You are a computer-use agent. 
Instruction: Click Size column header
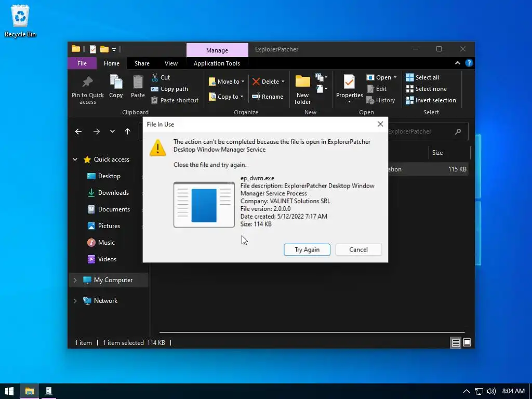(x=449, y=153)
